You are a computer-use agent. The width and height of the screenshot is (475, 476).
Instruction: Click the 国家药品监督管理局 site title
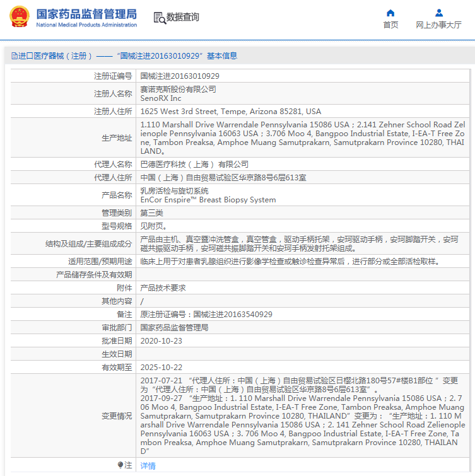(86, 15)
